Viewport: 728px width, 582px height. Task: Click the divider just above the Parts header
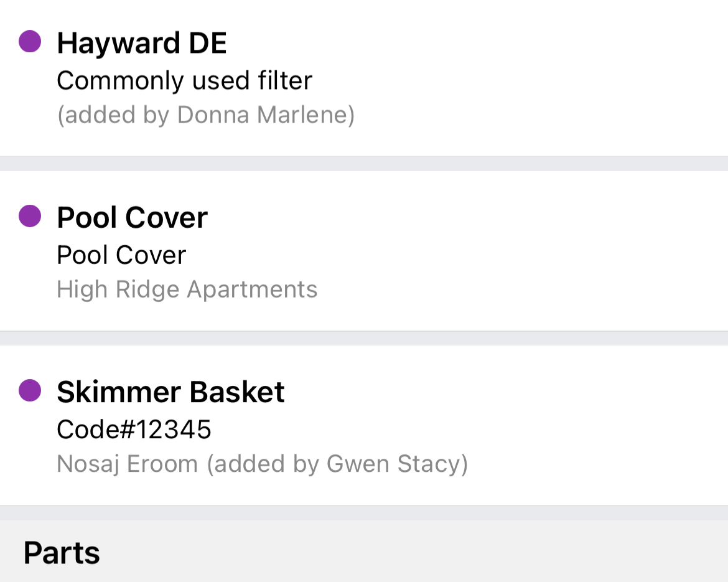click(364, 512)
